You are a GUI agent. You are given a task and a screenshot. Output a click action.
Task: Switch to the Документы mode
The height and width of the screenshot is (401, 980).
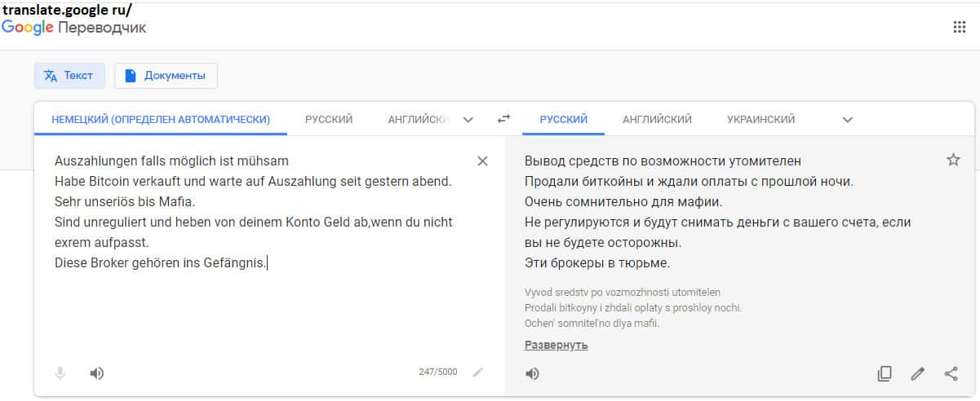(x=166, y=76)
